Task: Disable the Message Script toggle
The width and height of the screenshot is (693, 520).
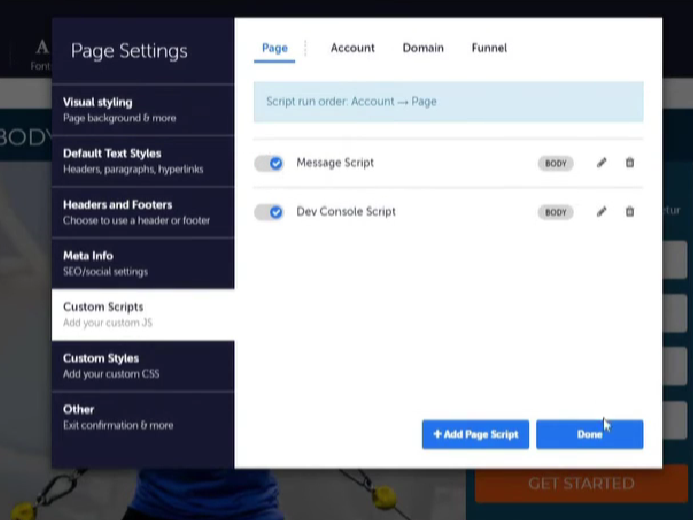Action: click(x=269, y=163)
